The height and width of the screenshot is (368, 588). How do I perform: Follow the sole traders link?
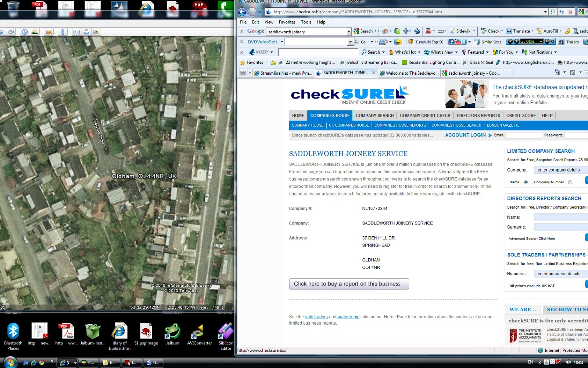tap(316, 317)
